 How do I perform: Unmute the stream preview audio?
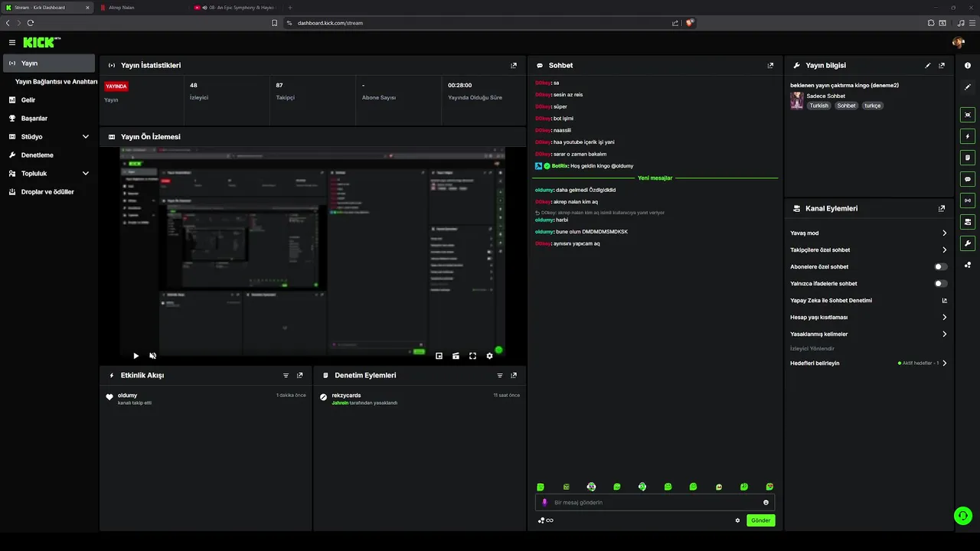tap(153, 356)
